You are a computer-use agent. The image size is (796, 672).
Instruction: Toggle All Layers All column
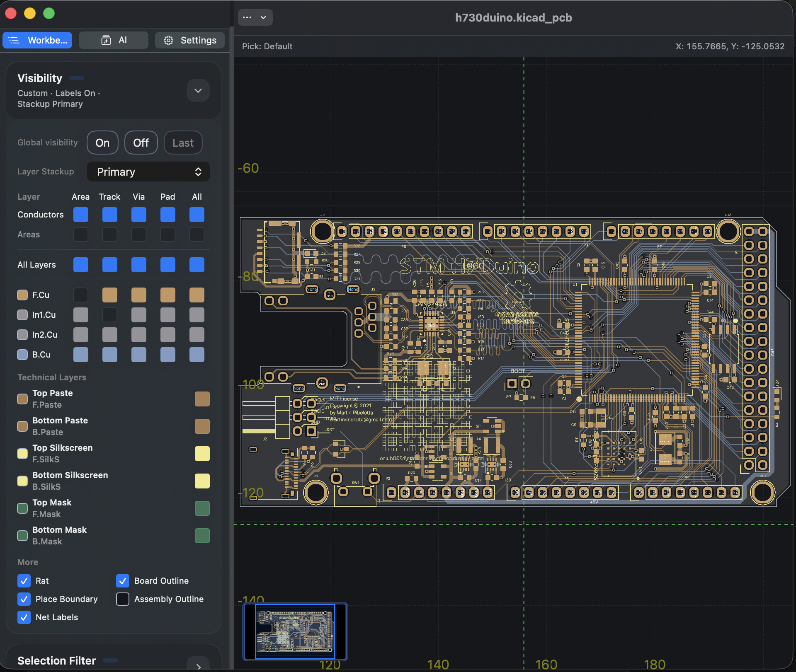(197, 265)
